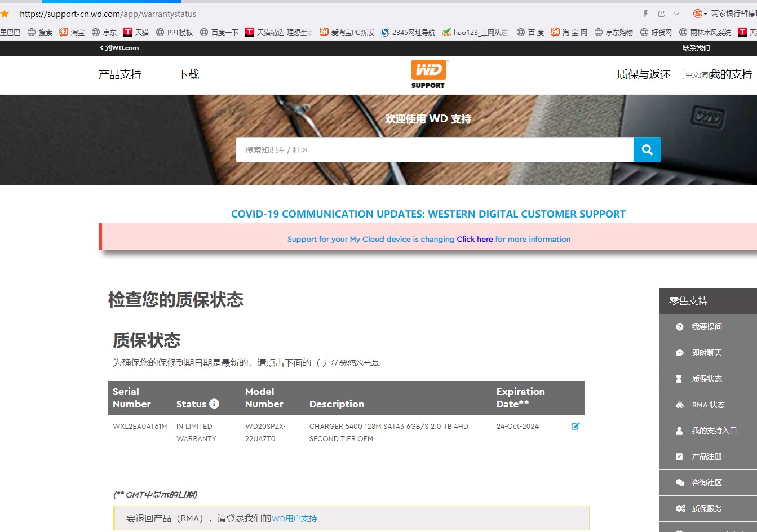Screen dimensions: 757x532
Task: Open the 爱淘宝PC新版 bookmark
Action: 347,32
